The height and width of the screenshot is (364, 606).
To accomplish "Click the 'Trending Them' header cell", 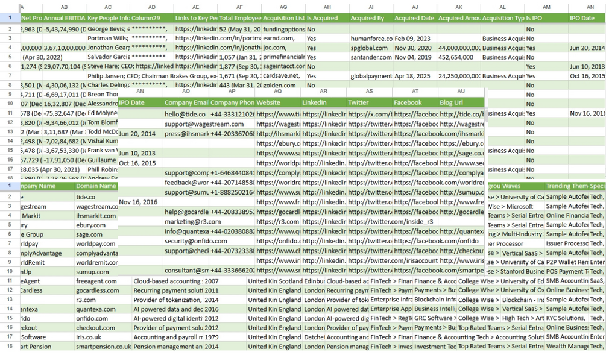I will pyautogui.click(x=567, y=186).
